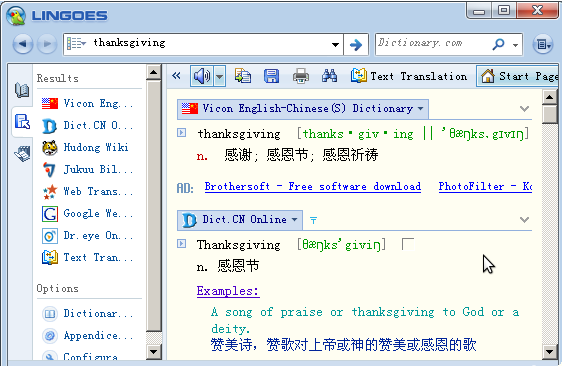562x366 pixels.
Task: Click the content area scrollbar thumb
Action: pyautogui.click(x=550, y=114)
